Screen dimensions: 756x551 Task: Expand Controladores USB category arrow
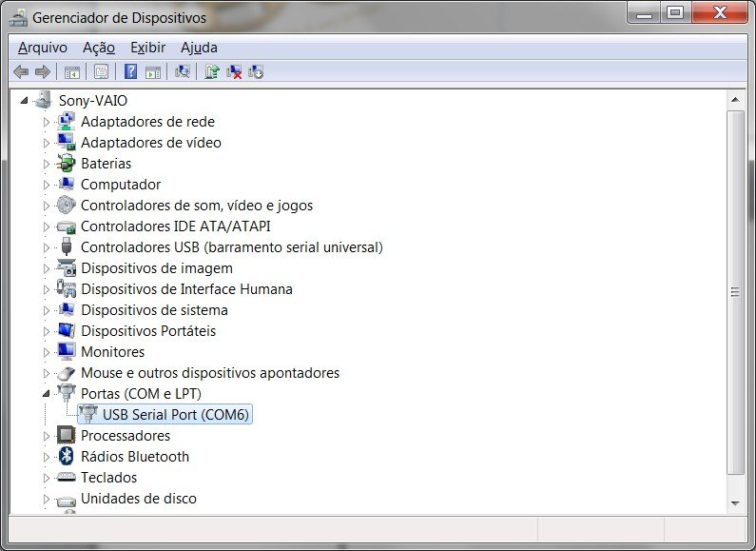coord(46,247)
